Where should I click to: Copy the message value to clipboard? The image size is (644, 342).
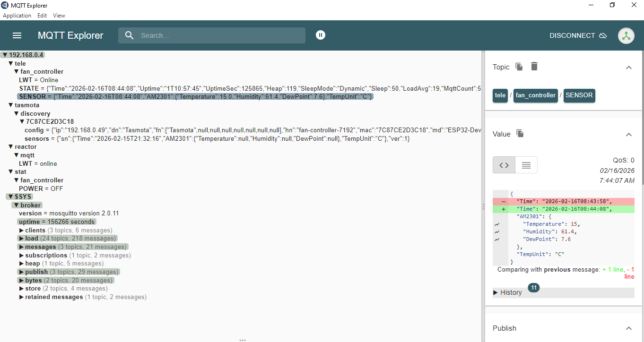point(520,134)
